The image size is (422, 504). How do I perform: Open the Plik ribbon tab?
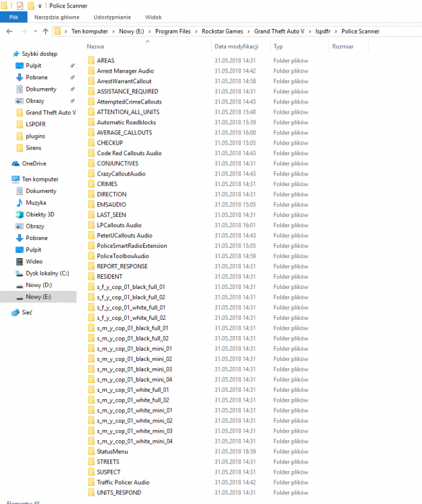coord(13,17)
